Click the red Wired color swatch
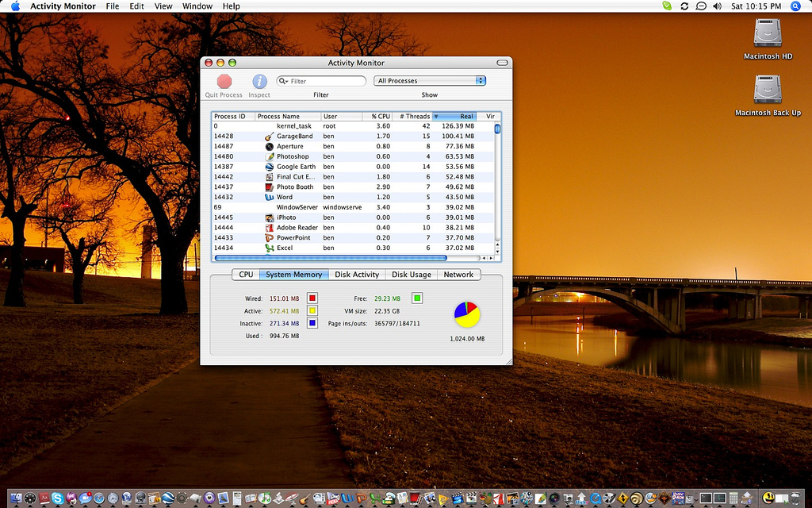This screenshot has height=508, width=812. [x=312, y=298]
